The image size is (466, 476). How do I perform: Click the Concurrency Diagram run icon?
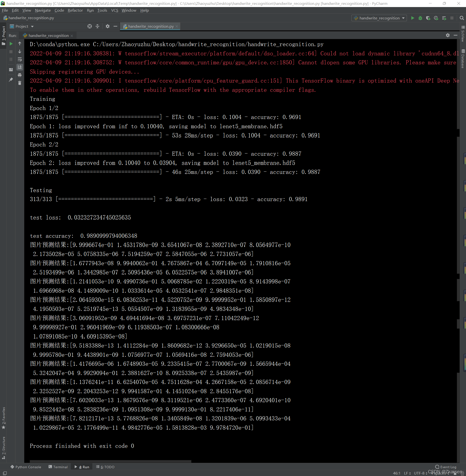click(x=444, y=18)
